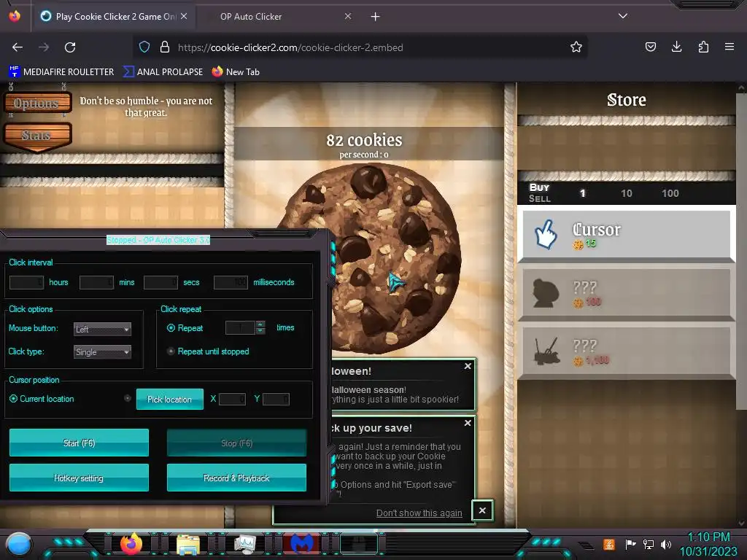Viewport: 747px width, 560px height.
Task: Close the Cookie Clicker 2 browser tab
Action: (x=184, y=16)
